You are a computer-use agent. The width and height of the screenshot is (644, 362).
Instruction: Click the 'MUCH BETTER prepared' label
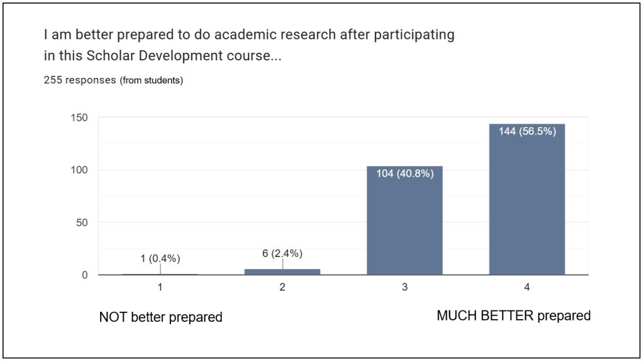[x=513, y=315]
